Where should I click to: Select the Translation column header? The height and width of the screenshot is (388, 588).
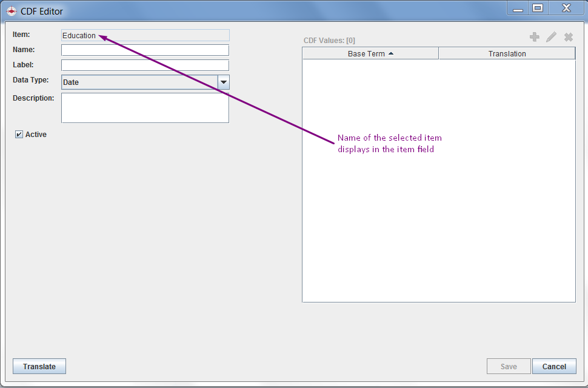click(x=507, y=54)
